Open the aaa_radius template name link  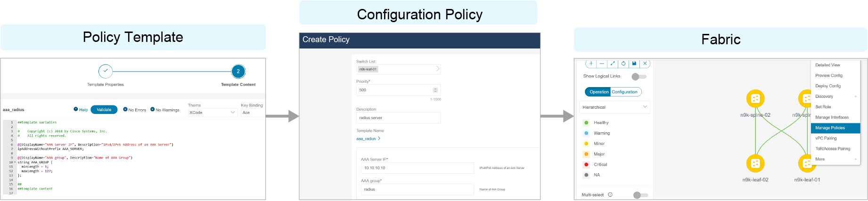coord(366,139)
